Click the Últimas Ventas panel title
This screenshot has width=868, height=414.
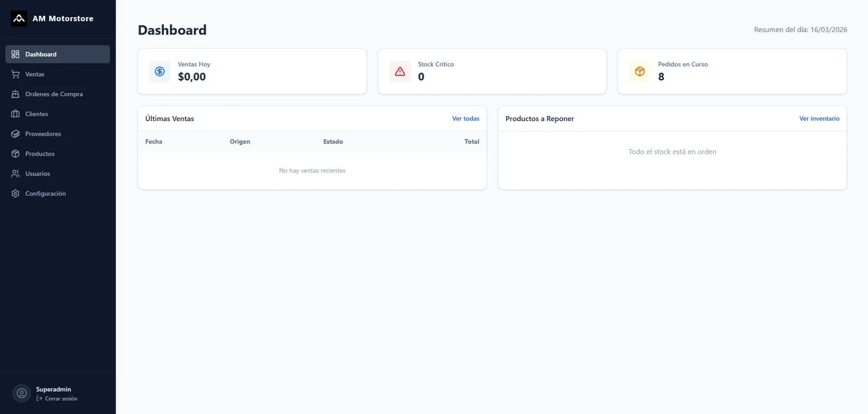click(x=169, y=119)
